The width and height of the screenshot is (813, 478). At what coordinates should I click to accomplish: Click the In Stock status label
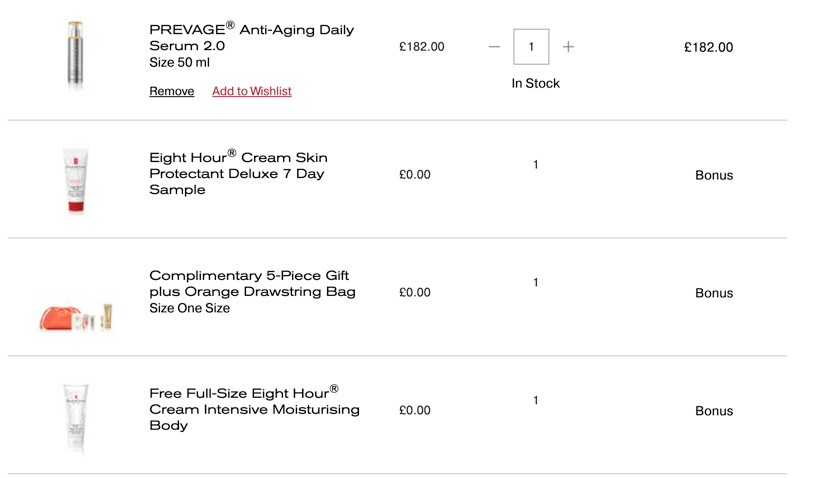click(x=536, y=83)
